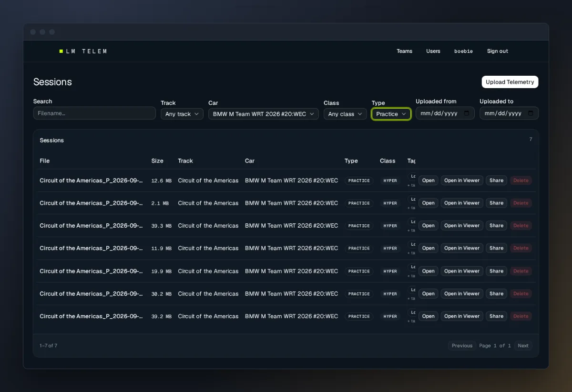Share the 30.2 MB session
The width and height of the screenshot is (572, 392).
(x=496, y=294)
